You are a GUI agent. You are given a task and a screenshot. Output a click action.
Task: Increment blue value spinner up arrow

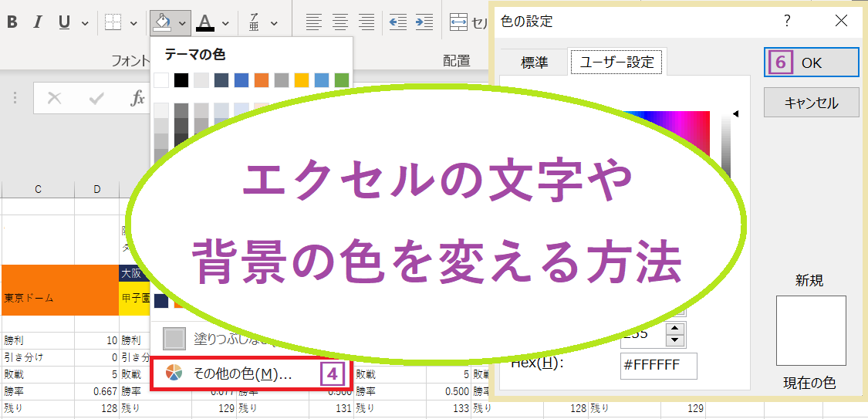pos(675,328)
